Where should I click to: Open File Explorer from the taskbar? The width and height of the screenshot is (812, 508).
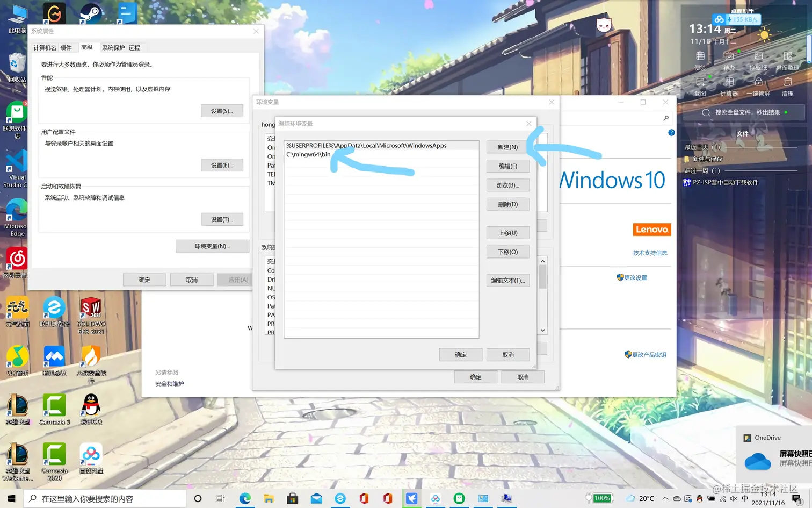[x=269, y=498]
